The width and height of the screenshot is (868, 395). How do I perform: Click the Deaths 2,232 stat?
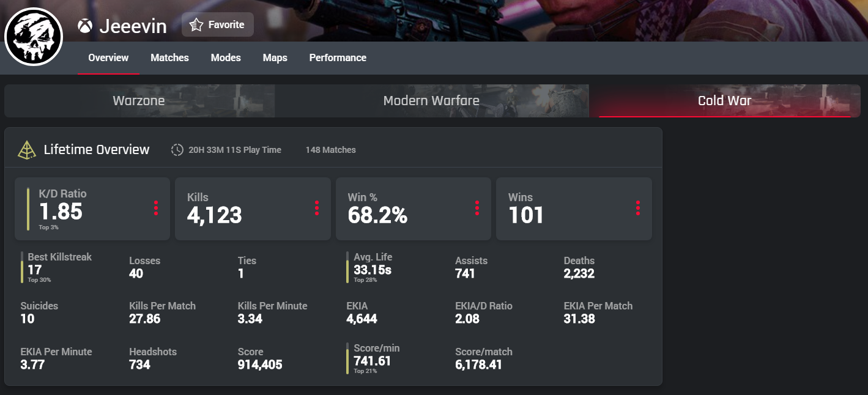(579, 267)
